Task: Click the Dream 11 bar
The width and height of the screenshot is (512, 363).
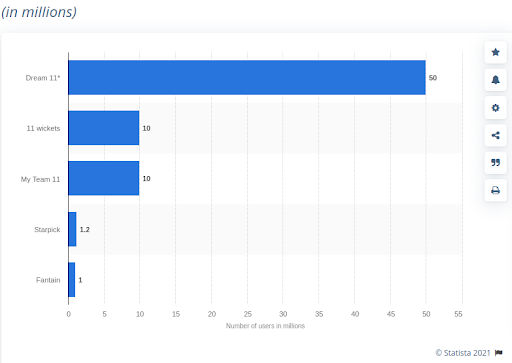Action: [247, 78]
